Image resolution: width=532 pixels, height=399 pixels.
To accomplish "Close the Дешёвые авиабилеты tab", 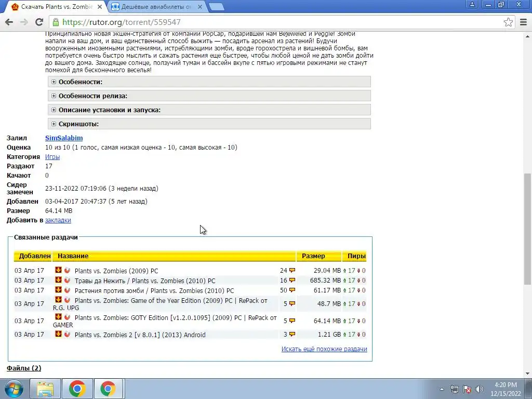I will coord(200,7).
